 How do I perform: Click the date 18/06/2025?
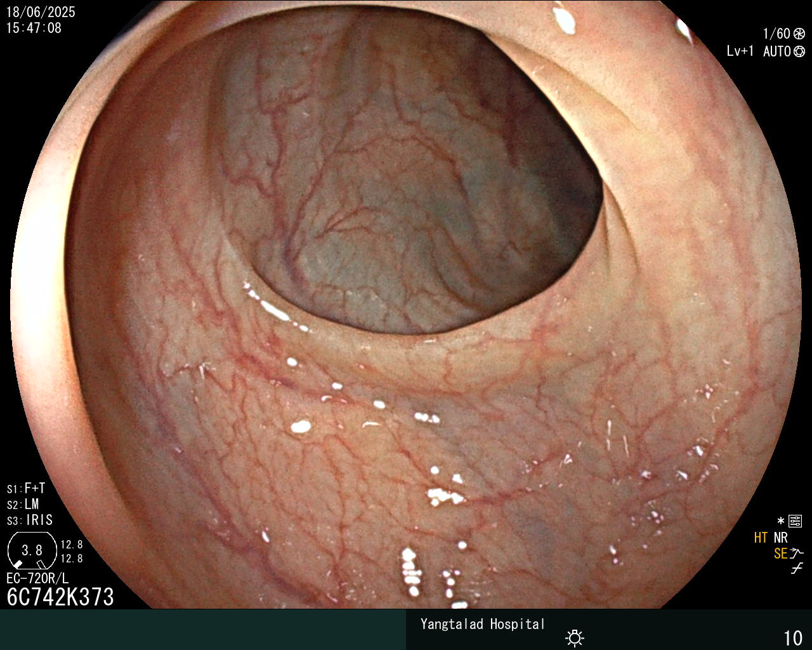[41, 12]
